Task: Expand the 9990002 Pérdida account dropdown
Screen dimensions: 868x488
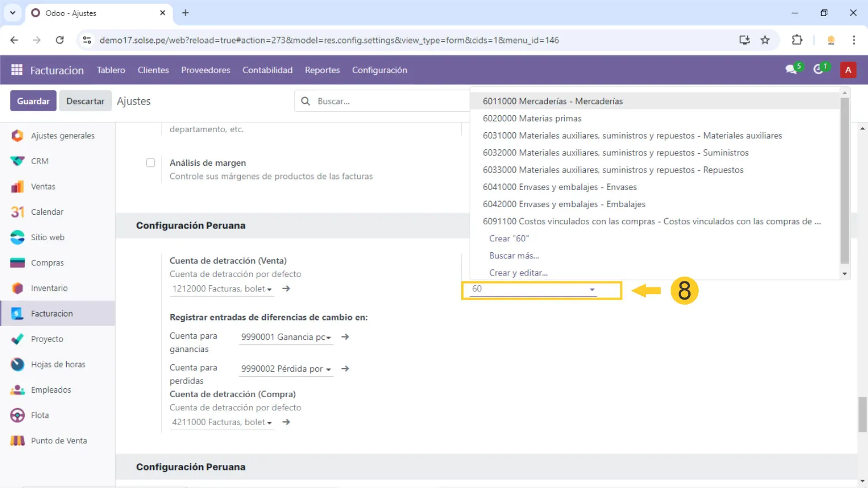Action: click(x=328, y=369)
